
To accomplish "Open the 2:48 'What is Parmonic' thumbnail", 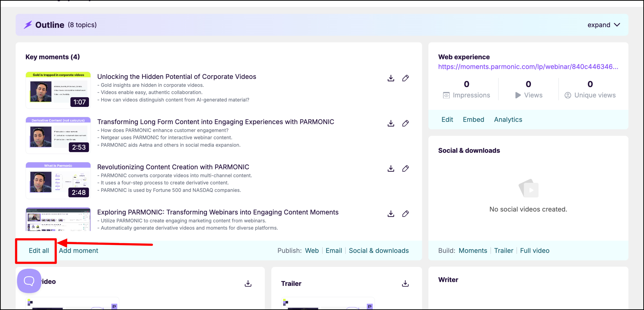I will pyautogui.click(x=58, y=181).
